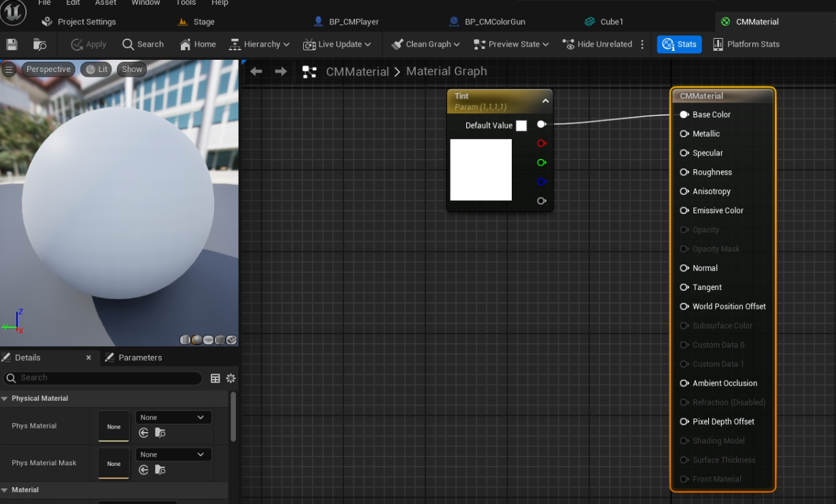This screenshot has height=504, width=836.
Task: Open the Platform Stats panel
Action: pos(746,43)
